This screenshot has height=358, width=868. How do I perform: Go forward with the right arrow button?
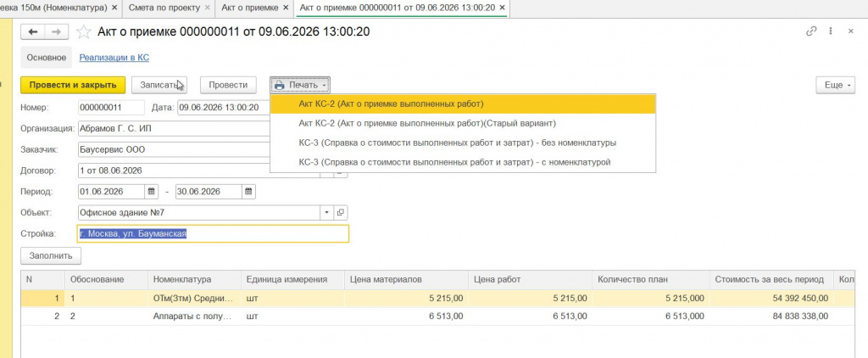(57, 32)
